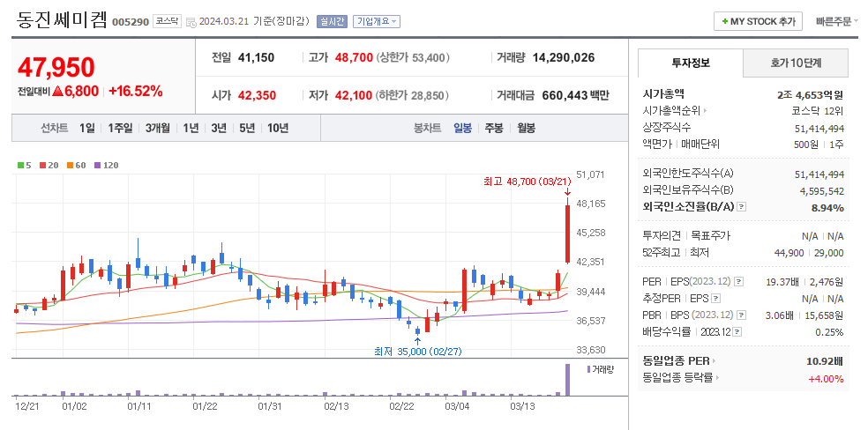Select the 1년 line chart period
The image size is (868, 430).
pyautogui.click(x=191, y=129)
